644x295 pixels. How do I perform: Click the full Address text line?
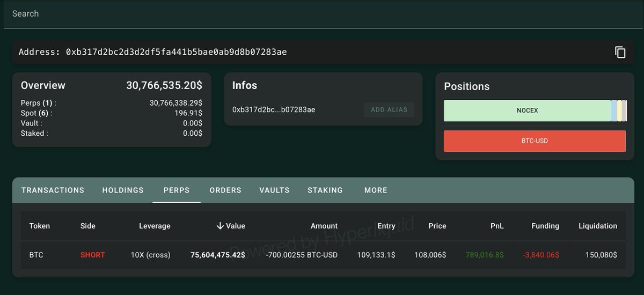(x=152, y=52)
